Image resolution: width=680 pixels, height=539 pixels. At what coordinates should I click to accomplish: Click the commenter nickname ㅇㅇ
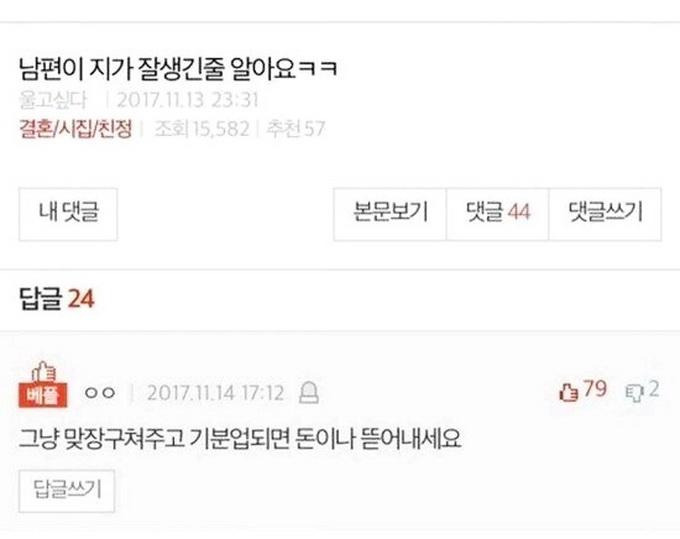(100, 393)
